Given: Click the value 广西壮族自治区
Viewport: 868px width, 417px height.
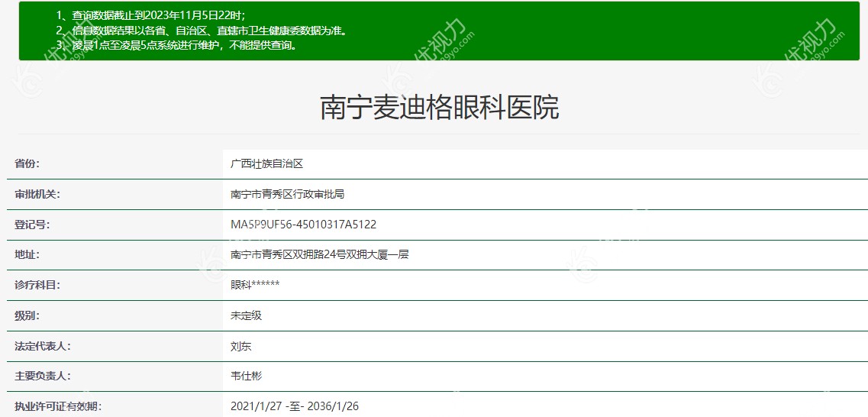Looking at the screenshot, I should (x=267, y=164).
